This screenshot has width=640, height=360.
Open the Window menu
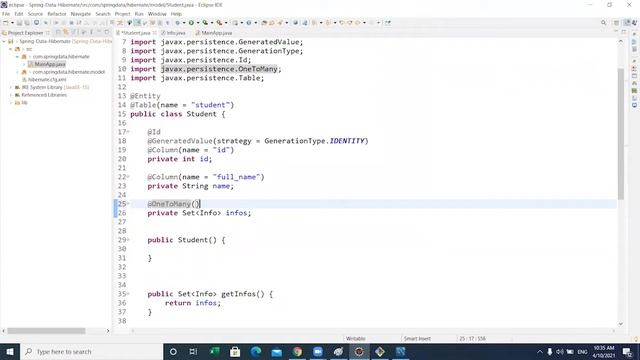tap(157, 14)
